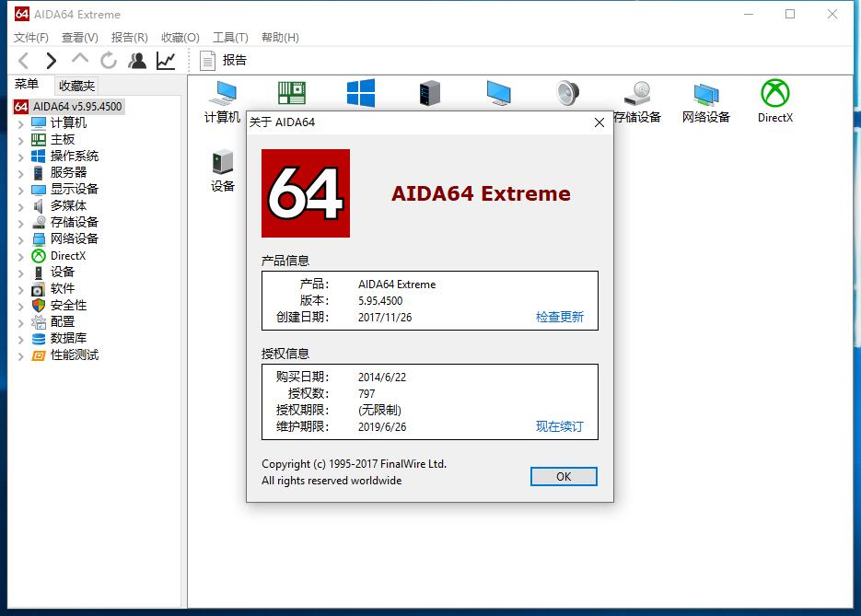Viewport: 861px width, 616px height.
Task: Expand the 软件 tree node chevron
Action: coord(20,290)
